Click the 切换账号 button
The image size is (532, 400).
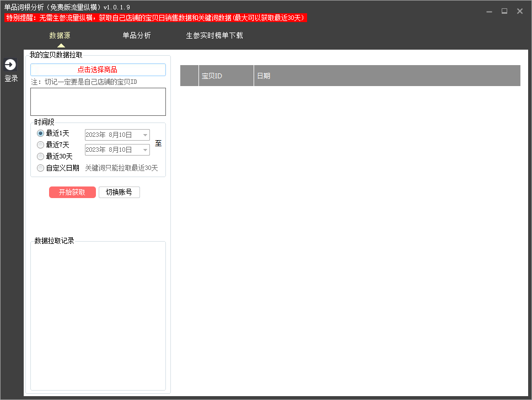pos(119,192)
